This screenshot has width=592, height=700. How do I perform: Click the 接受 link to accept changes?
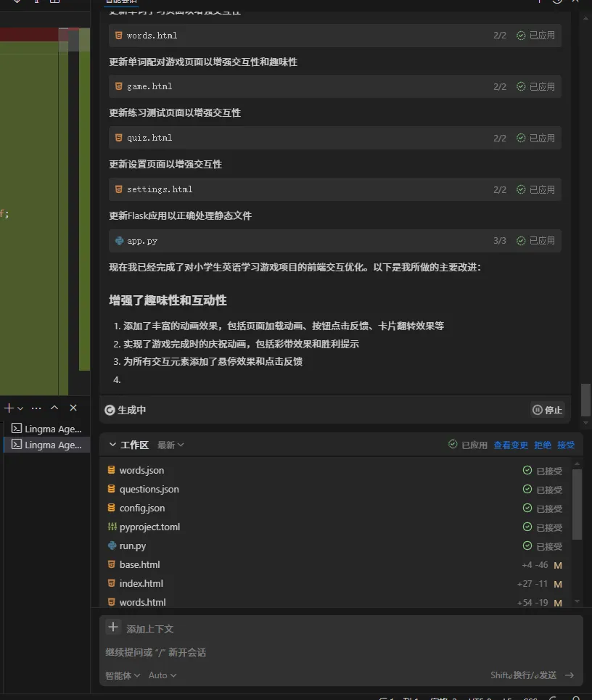pyautogui.click(x=566, y=445)
